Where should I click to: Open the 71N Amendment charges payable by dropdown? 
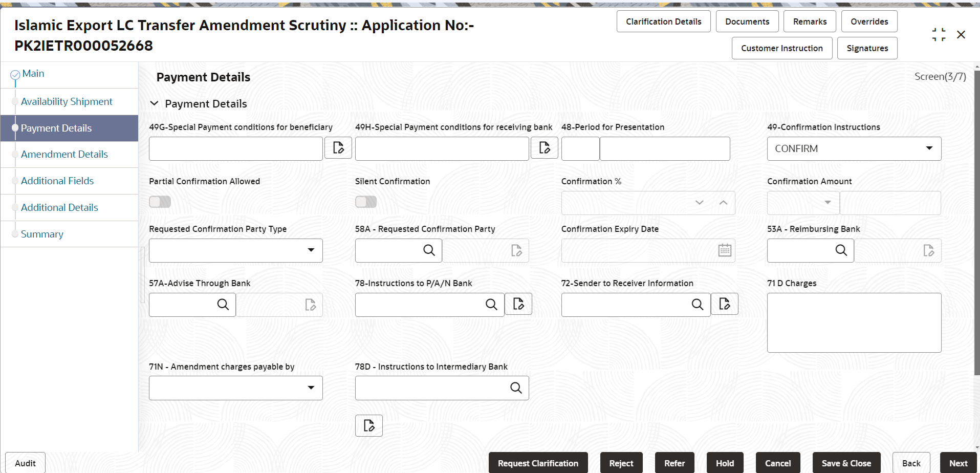click(x=311, y=388)
